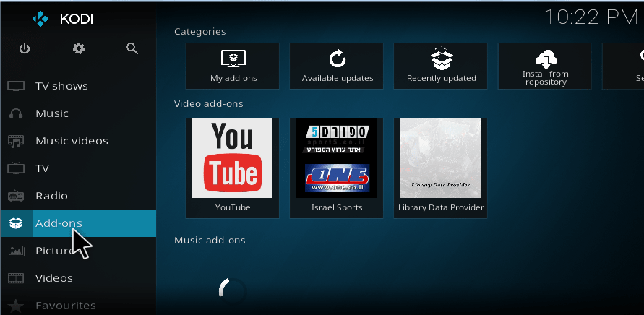Click the Music add-ons section heading
The height and width of the screenshot is (315, 644).
(210, 241)
